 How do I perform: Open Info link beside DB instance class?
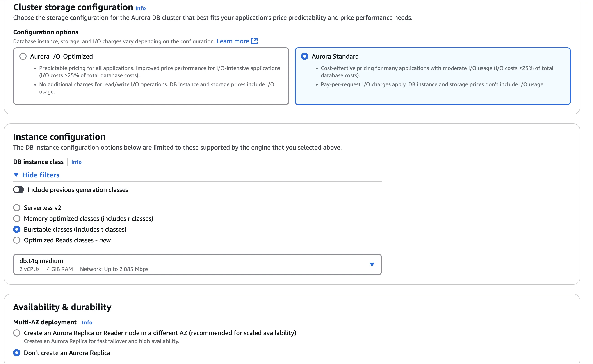click(76, 162)
